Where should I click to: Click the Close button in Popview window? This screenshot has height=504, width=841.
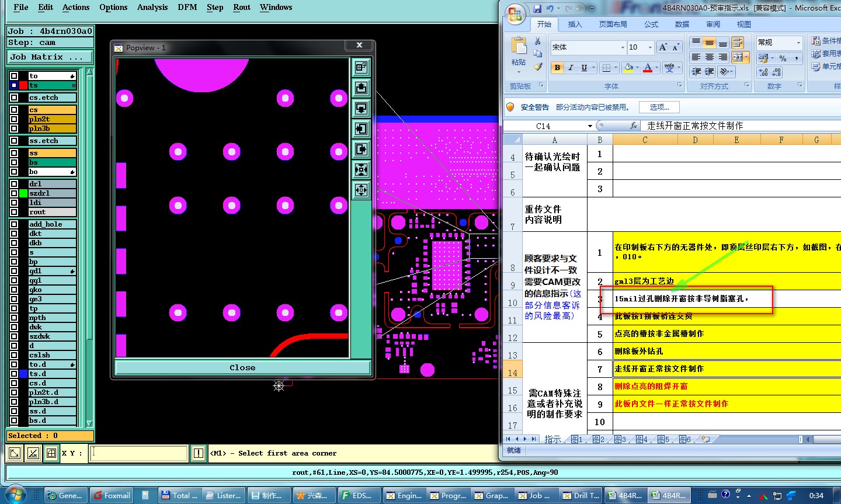(x=242, y=367)
